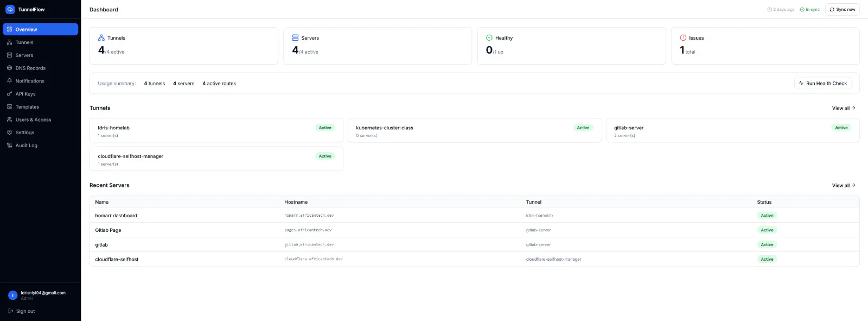Open the Settings page
Image resolution: width=868 pixels, height=321 pixels.
pyautogui.click(x=40, y=133)
